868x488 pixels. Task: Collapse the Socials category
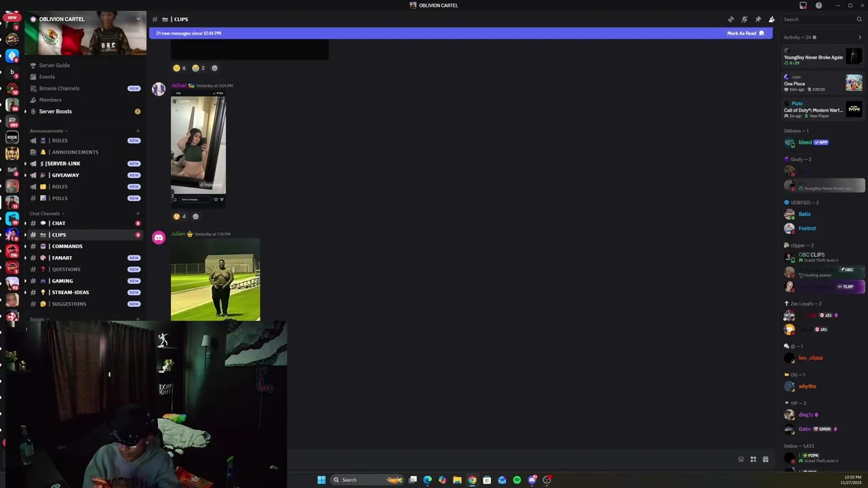(x=39, y=319)
